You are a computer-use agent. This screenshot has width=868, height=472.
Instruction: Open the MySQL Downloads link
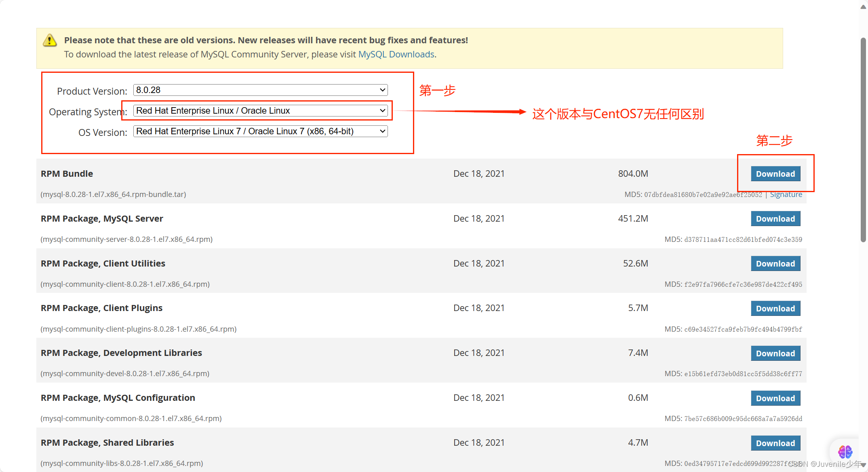coord(396,54)
